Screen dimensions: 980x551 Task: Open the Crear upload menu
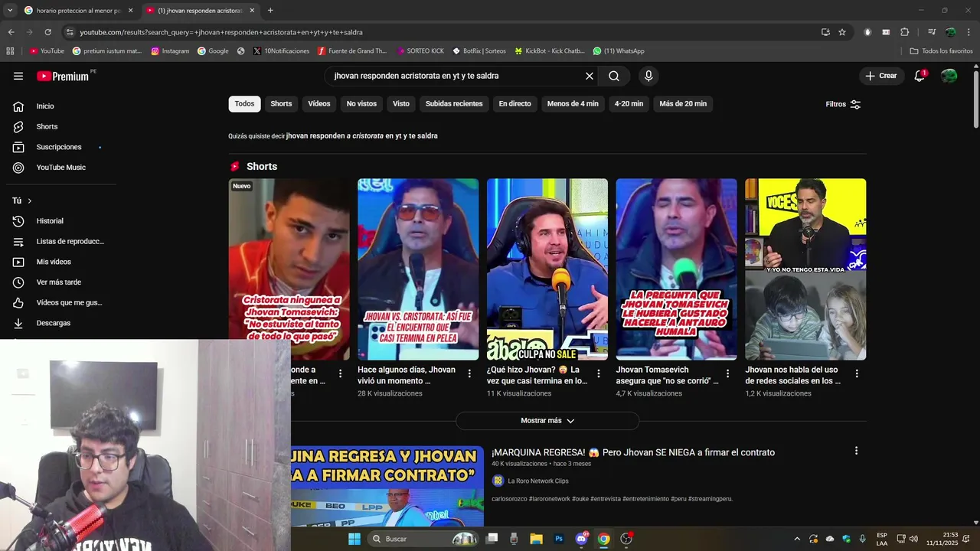point(881,76)
